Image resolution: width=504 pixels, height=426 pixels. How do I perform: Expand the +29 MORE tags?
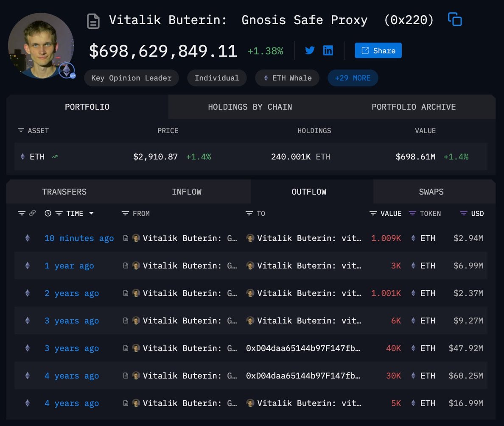(353, 78)
